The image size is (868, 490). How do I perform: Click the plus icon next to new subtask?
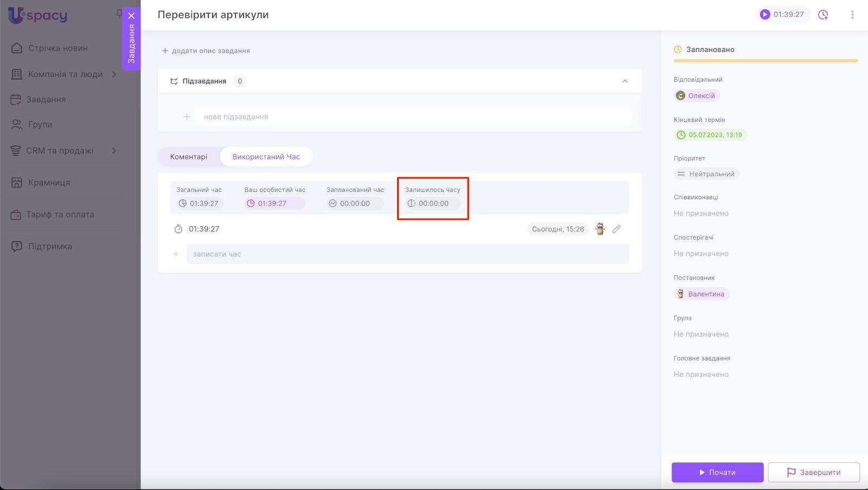tap(187, 117)
